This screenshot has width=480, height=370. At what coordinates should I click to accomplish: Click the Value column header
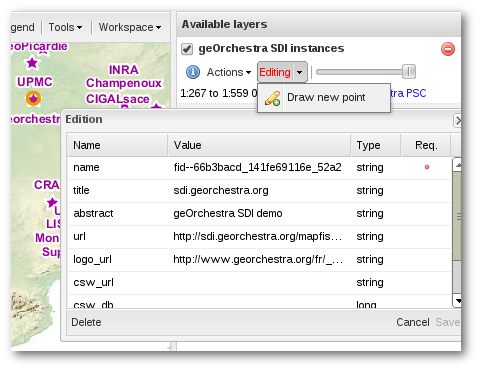(x=259, y=145)
